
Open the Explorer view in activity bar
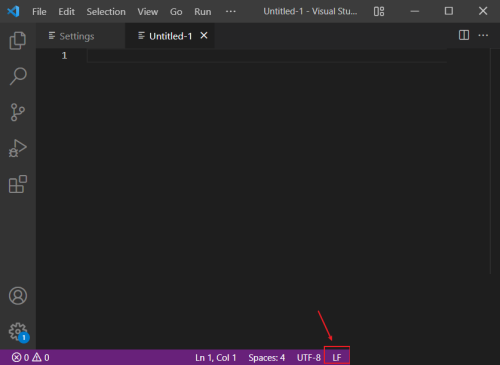click(x=18, y=41)
